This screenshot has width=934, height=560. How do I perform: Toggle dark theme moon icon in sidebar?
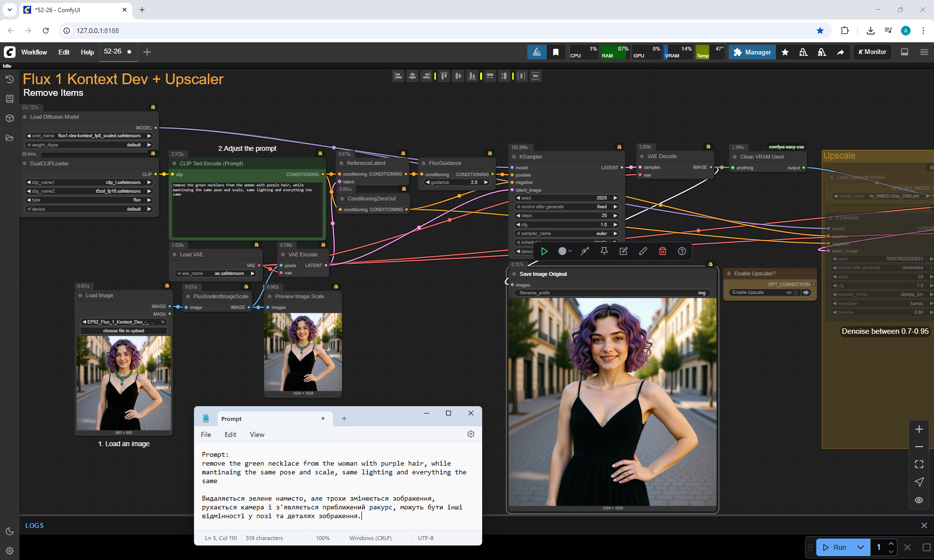pos(9,531)
